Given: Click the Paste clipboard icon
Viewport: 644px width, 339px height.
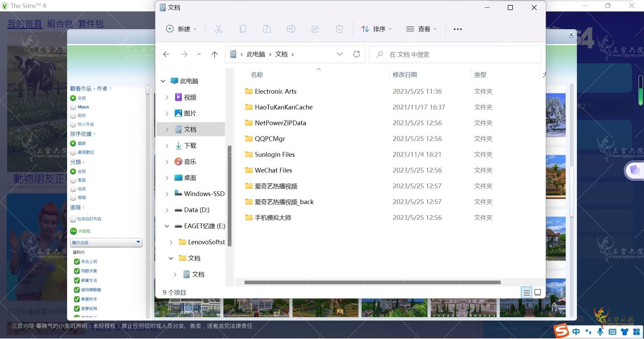Looking at the screenshot, I should [x=267, y=29].
